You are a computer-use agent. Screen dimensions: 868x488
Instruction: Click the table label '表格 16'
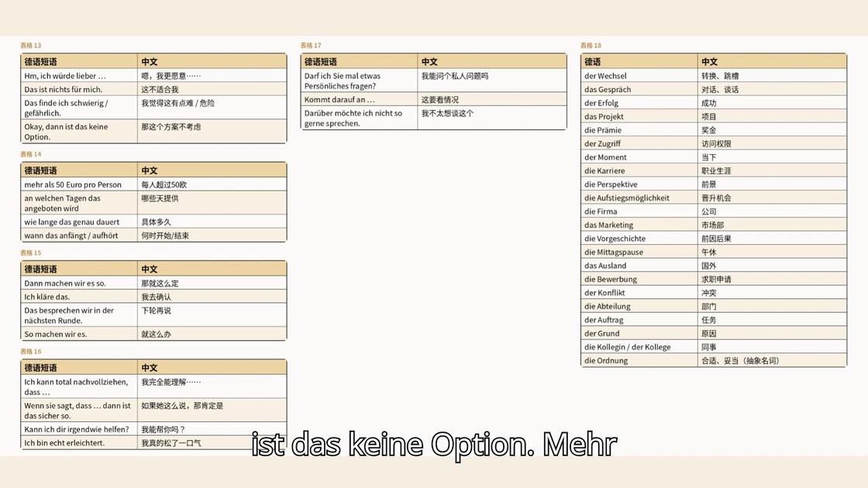tap(30, 352)
